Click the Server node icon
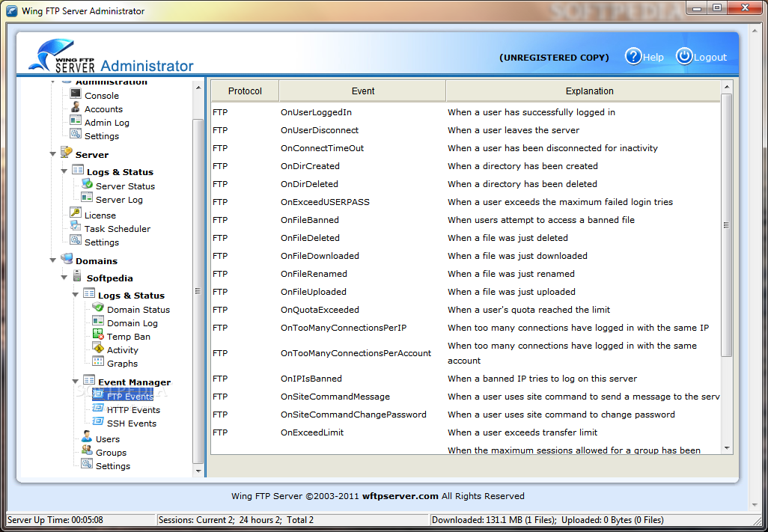 [x=66, y=153]
